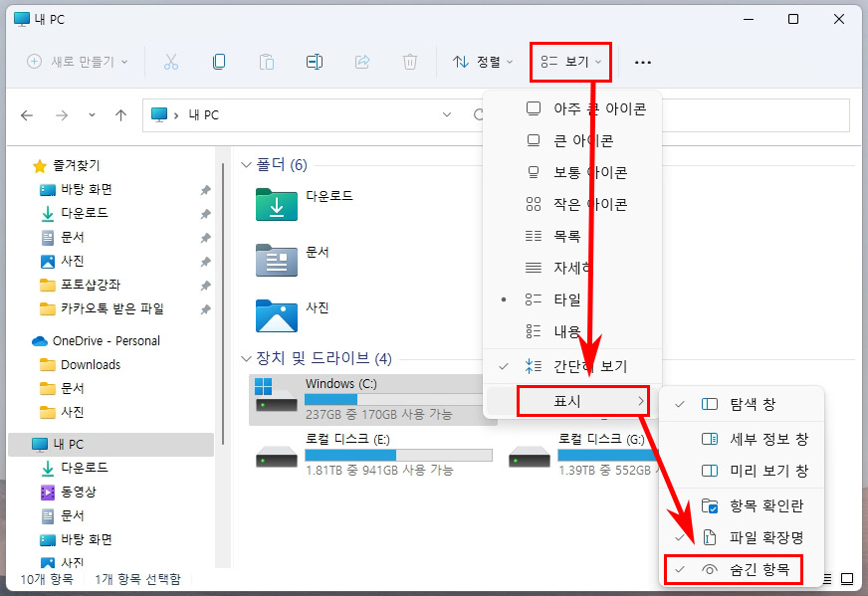The width and height of the screenshot is (868, 596).
Task: Click the Share icon in the toolbar
Action: pos(362,62)
